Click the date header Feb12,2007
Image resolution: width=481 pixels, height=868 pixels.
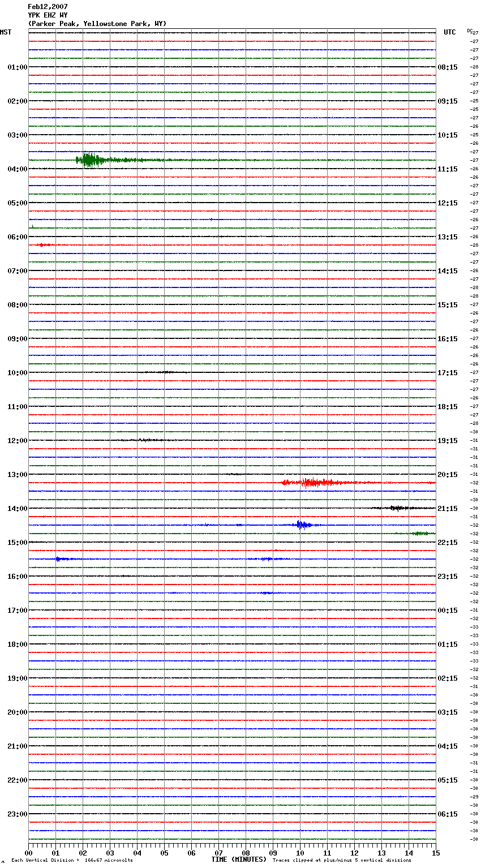[48, 7]
